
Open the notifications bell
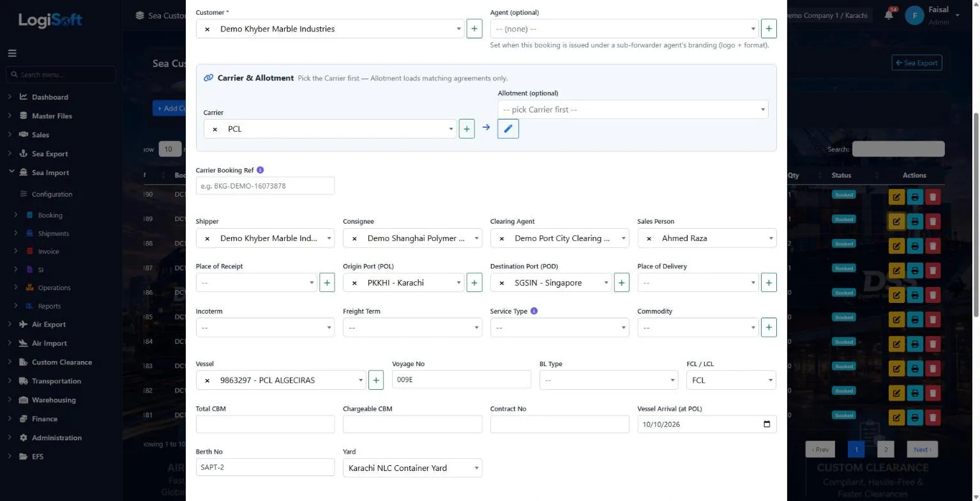tap(889, 15)
